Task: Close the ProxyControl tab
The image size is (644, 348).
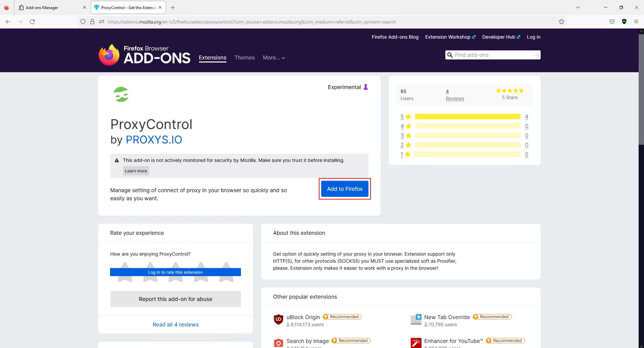Action: pyautogui.click(x=160, y=7)
